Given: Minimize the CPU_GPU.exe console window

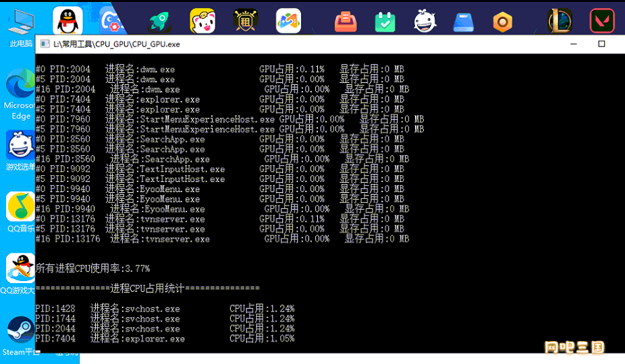Looking at the screenshot, I should click(574, 44).
